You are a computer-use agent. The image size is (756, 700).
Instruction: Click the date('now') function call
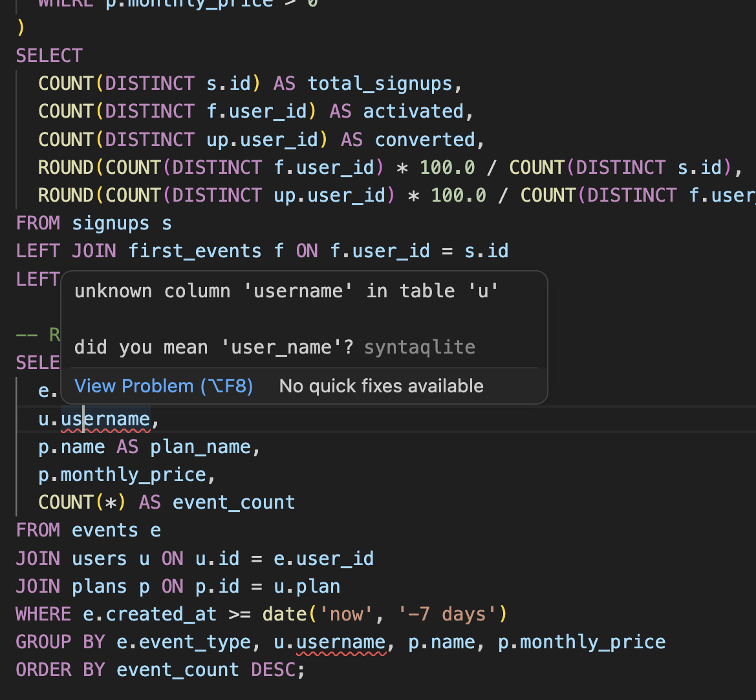coord(304,614)
